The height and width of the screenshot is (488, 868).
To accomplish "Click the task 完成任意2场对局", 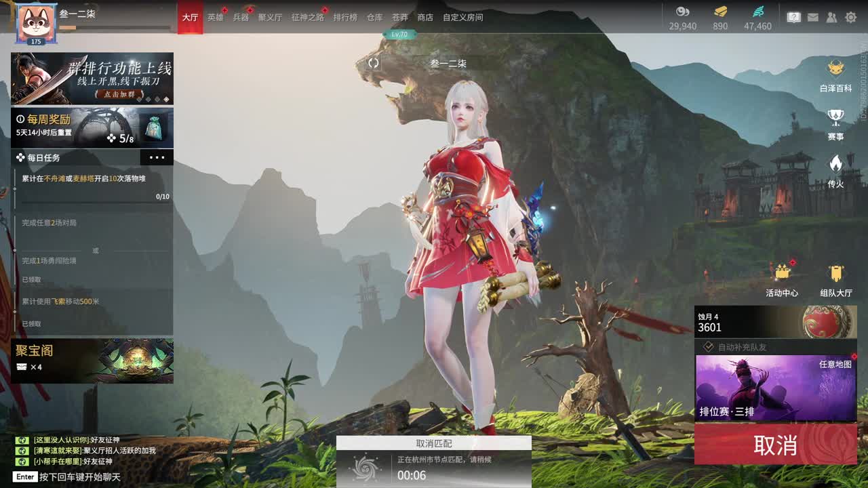I will pos(49,223).
